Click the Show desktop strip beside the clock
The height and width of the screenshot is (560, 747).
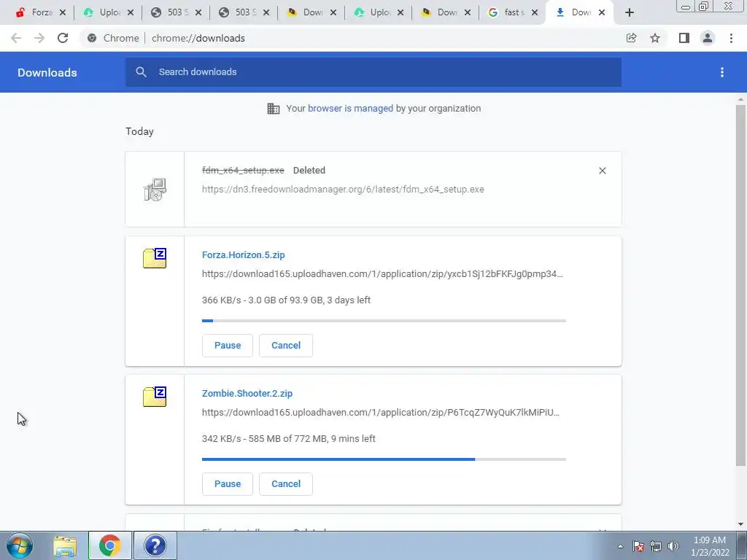(x=742, y=545)
